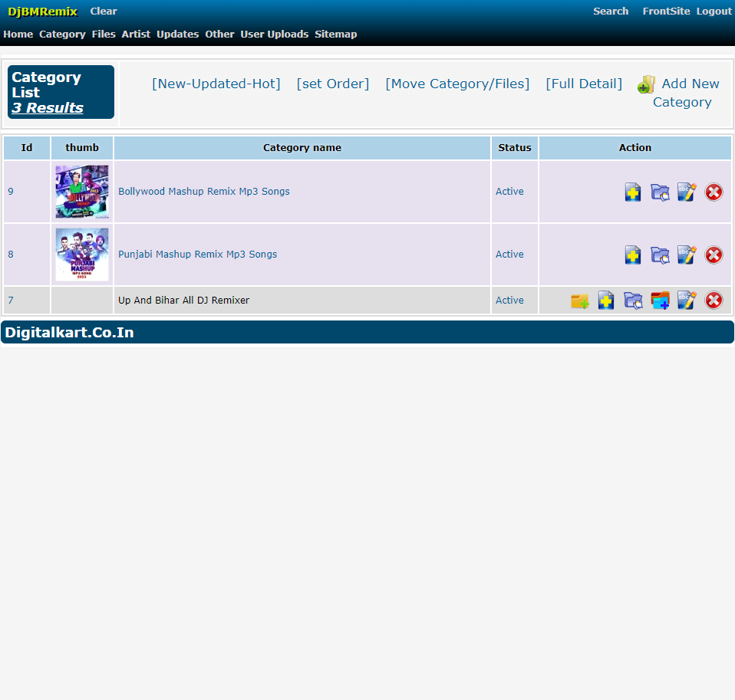Viewport: 735px width, 700px height.
Task: Open the Punjabi Mashup thumbnail image
Action: click(82, 255)
